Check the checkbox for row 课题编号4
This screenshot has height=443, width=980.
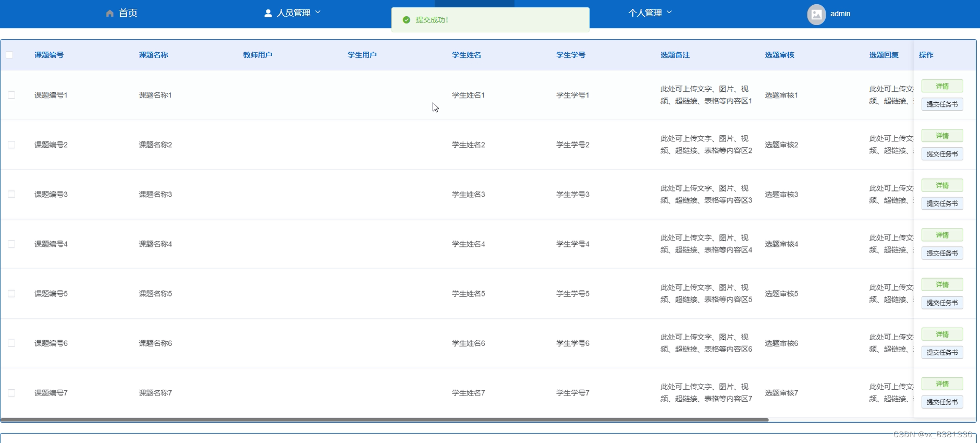[x=11, y=244]
